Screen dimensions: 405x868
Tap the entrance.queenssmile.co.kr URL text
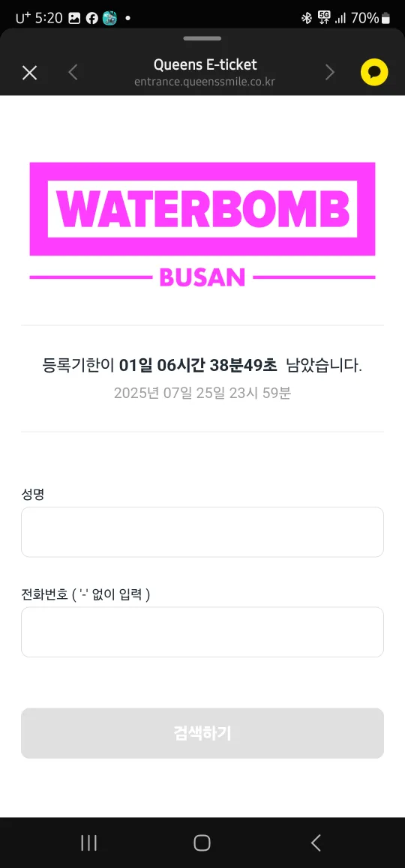(x=205, y=82)
